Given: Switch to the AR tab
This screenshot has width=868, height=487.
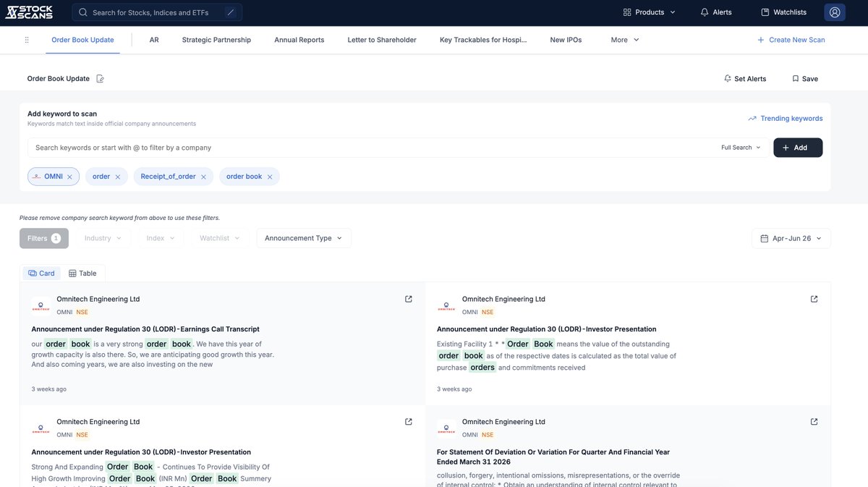Looking at the screenshot, I should point(154,40).
